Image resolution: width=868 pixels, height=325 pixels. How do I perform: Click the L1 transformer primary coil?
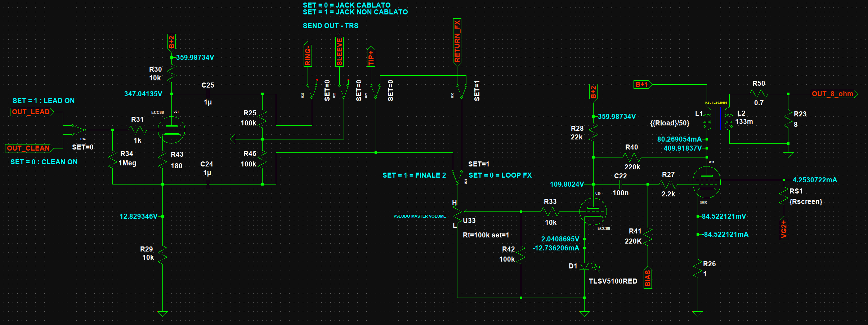point(707,120)
